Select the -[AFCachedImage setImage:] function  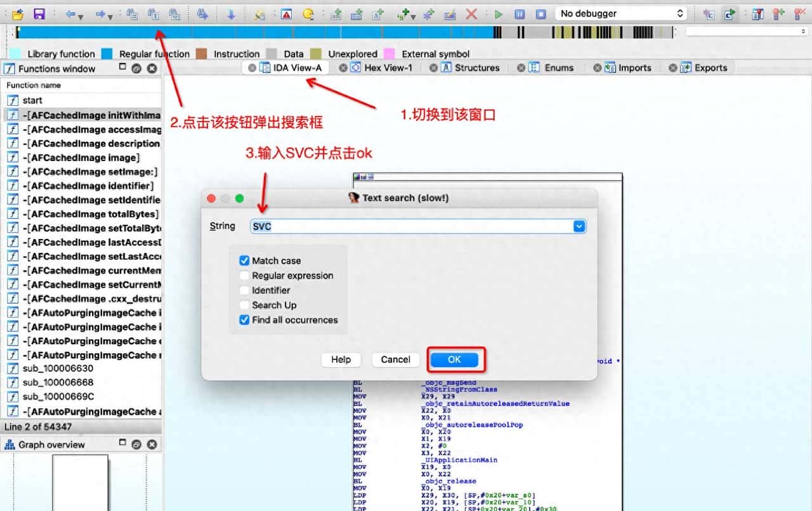(81, 172)
